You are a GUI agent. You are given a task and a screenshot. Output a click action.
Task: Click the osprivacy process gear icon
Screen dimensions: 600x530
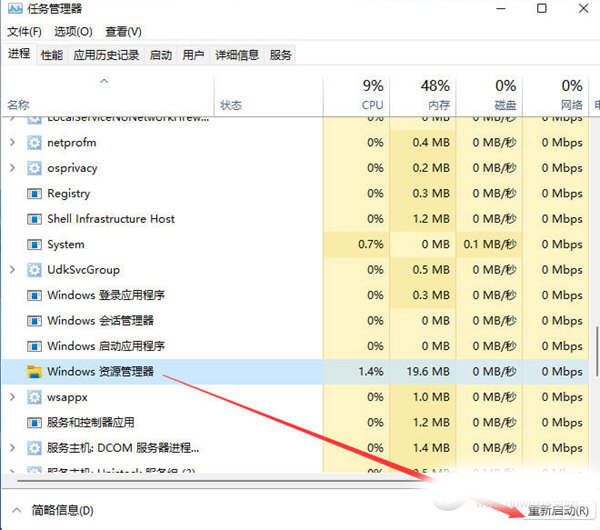click(x=34, y=168)
